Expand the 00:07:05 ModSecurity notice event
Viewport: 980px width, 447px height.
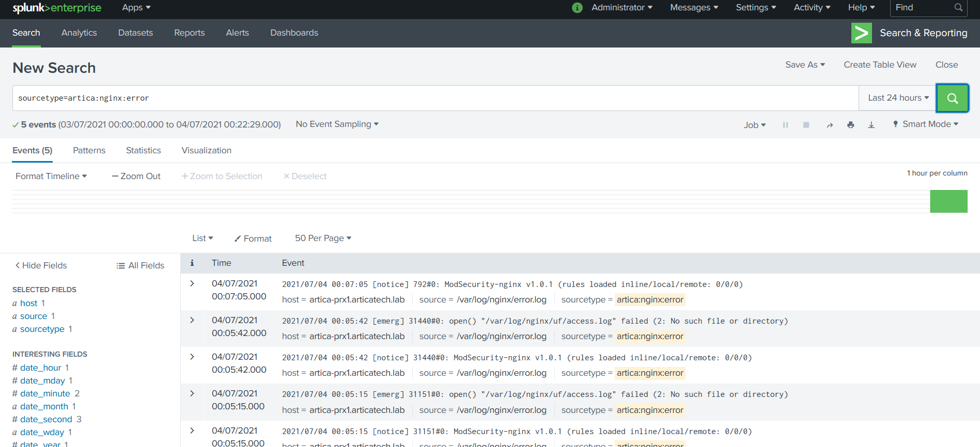click(192, 283)
